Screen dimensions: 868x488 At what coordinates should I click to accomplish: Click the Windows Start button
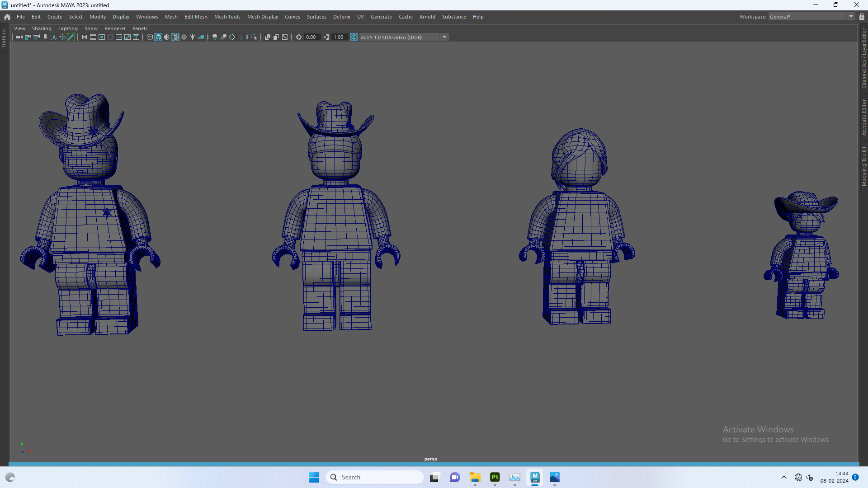coord(314,477)
